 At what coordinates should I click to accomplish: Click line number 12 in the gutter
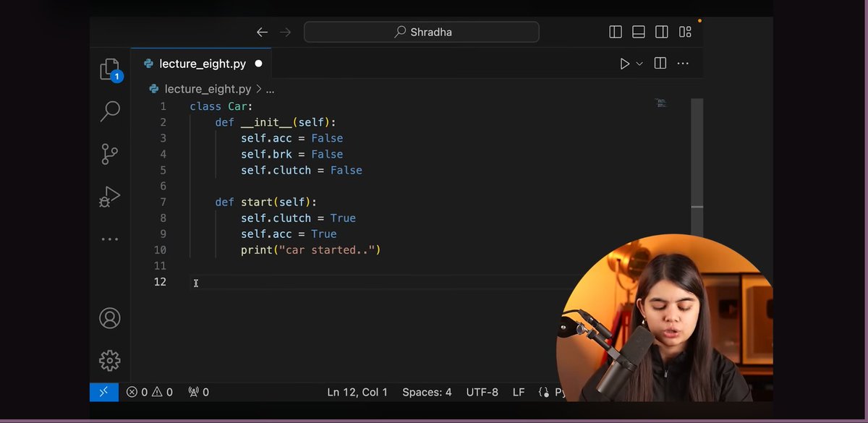click(x=159, y=281)
